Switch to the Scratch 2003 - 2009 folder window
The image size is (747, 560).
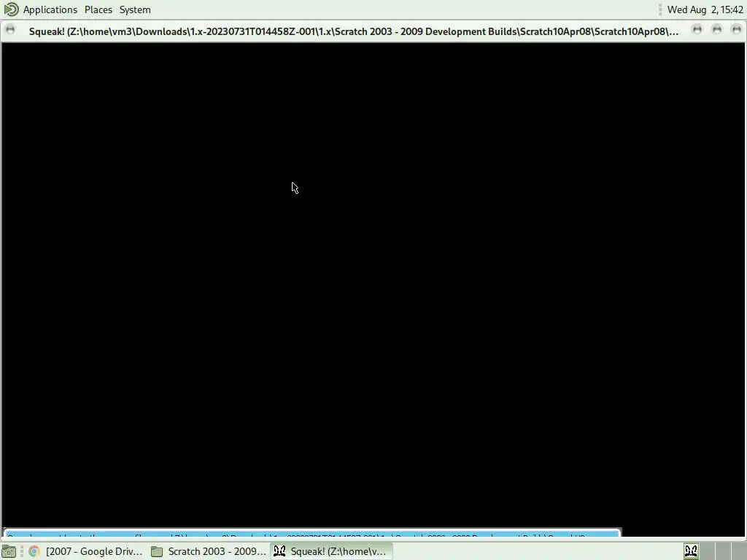[x=209, y=551]
